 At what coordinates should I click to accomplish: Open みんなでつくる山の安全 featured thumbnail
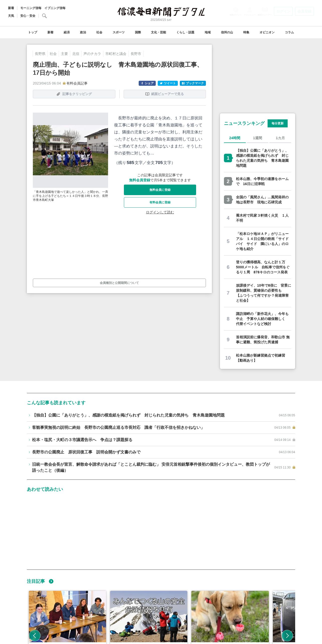point(149,617)
